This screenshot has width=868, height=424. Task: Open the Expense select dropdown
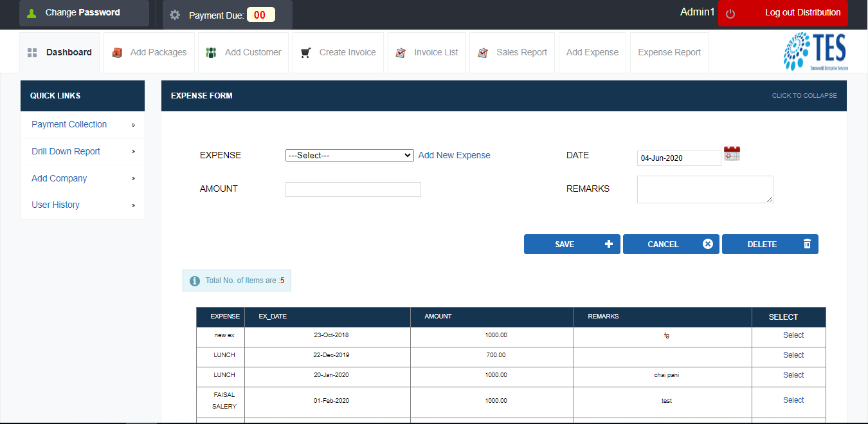tap(350, 155)
